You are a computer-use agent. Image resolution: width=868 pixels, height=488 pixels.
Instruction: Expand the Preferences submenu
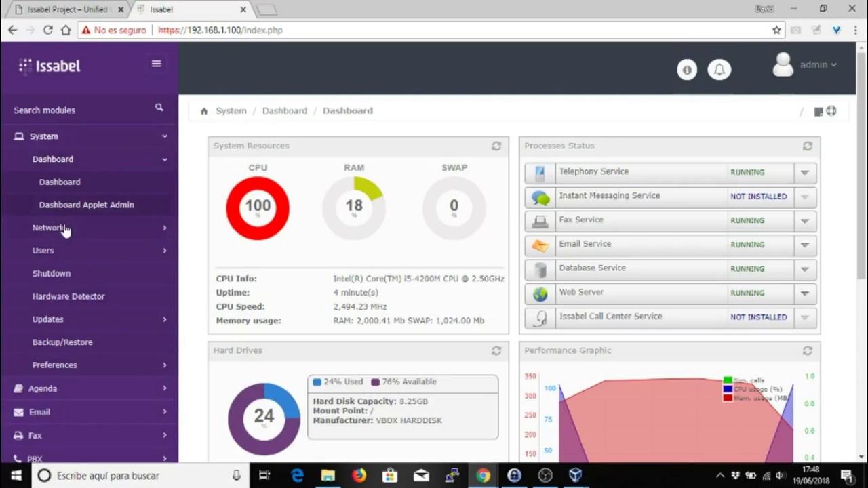[x=90, y=365]
